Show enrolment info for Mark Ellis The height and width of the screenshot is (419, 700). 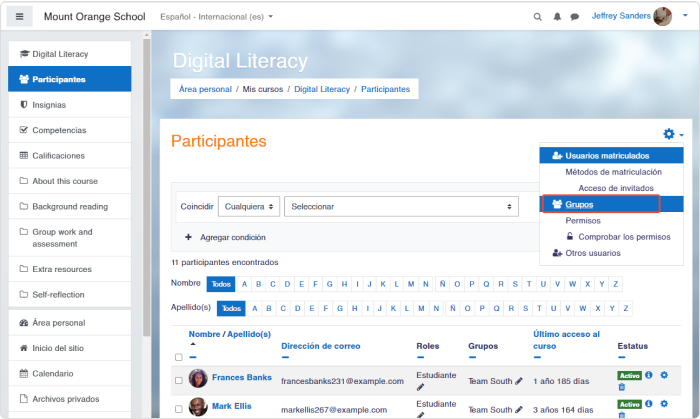[x=649, y=404]
